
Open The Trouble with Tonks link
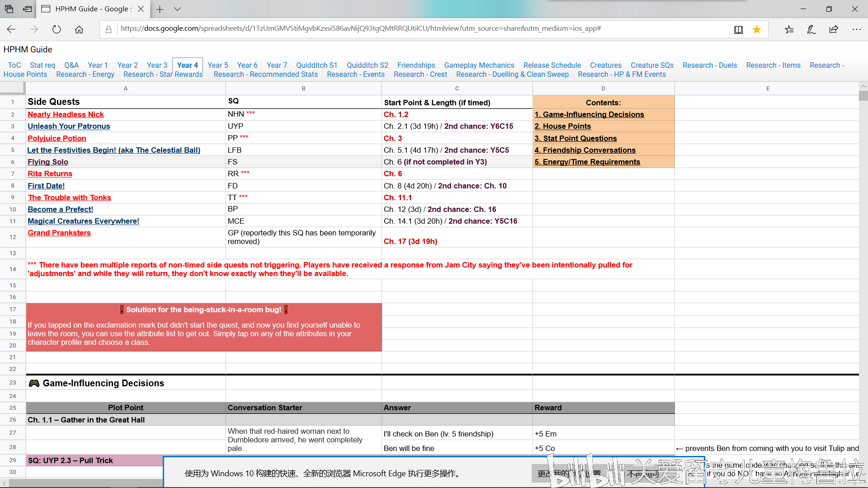pyautogui.click(x=69, y=197)
